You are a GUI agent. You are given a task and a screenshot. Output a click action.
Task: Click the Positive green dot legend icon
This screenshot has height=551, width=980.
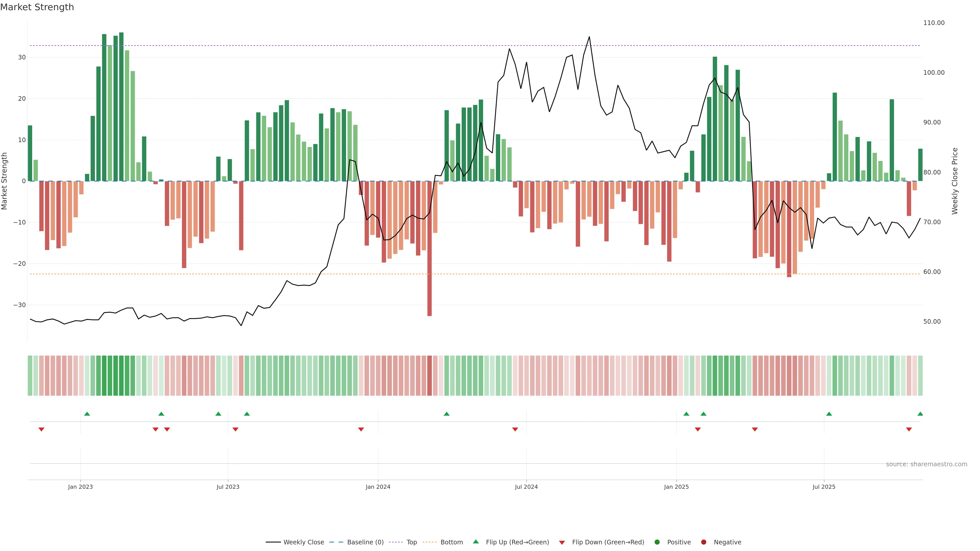point(657,542)
